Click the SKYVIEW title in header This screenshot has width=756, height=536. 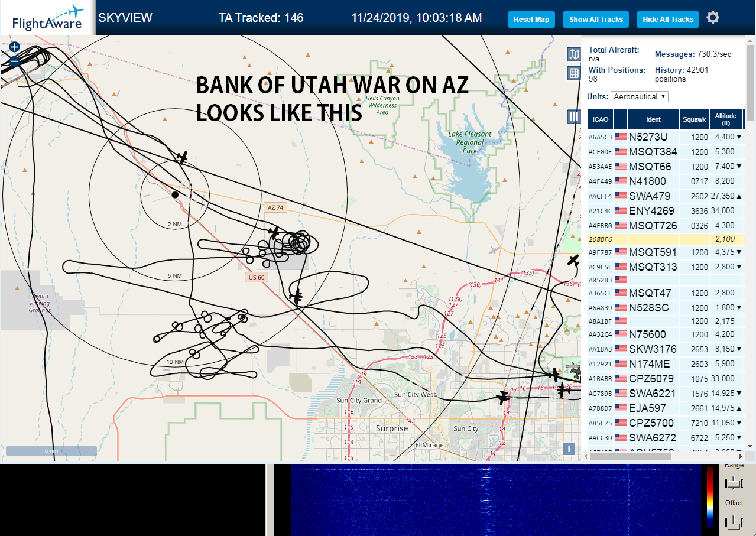click(x=125, y=18)
